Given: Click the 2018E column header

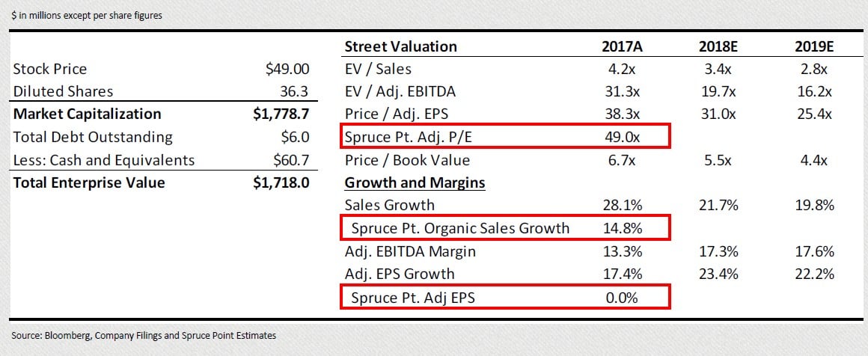Looking at the screenshot, I should coord(718,46).
